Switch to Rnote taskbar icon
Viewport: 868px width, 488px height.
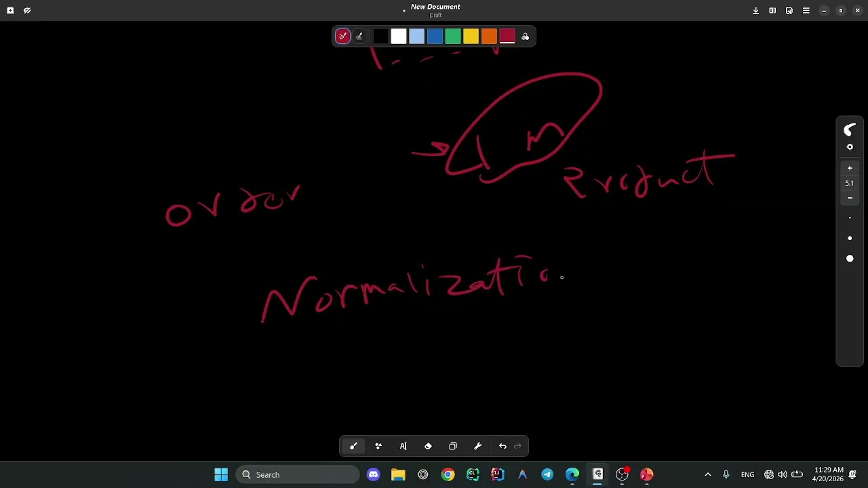click(597, 474)
